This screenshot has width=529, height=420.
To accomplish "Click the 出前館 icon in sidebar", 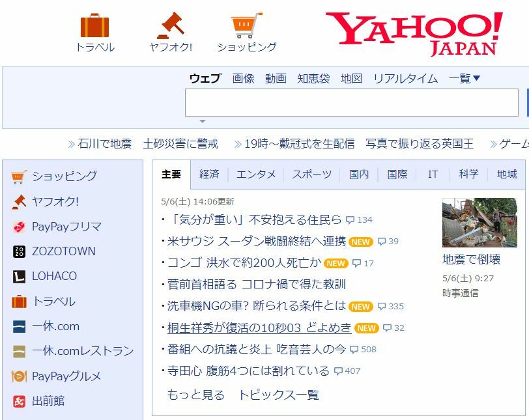I will pos(19,401).
